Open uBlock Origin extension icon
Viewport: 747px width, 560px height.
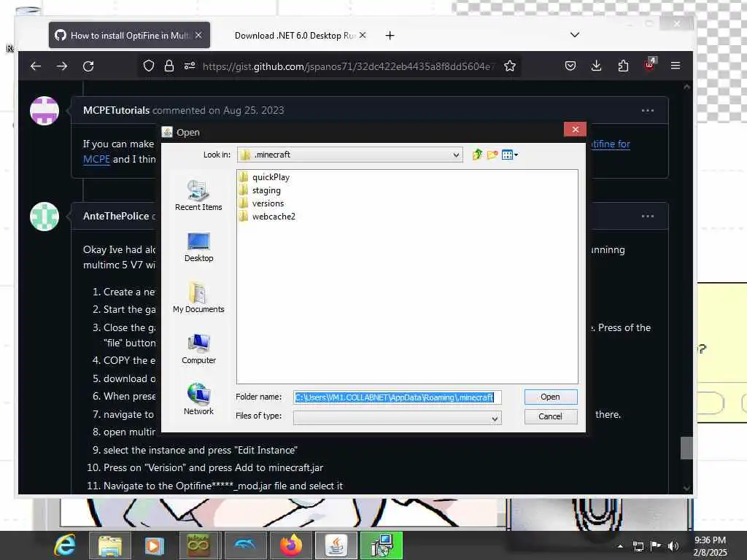(649, 65)
